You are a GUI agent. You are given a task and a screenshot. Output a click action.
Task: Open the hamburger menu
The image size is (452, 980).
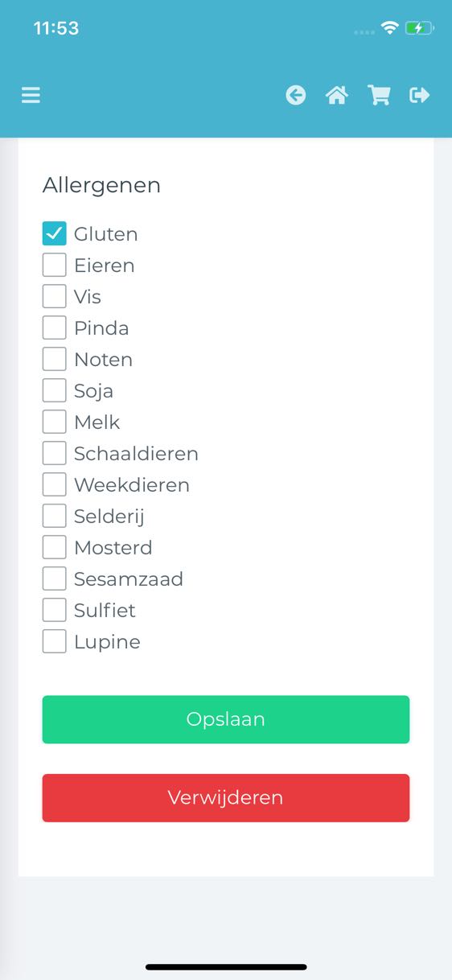point(31,96)
